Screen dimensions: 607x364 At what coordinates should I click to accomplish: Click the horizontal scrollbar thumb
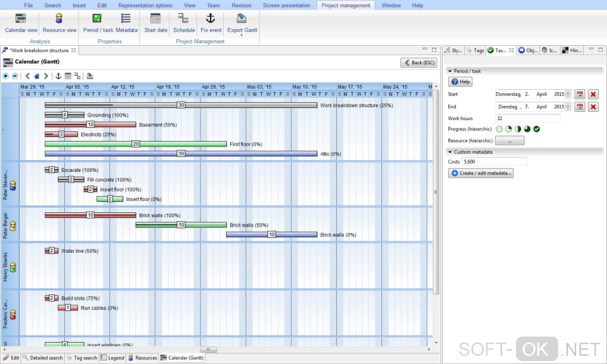coord(208,350)
